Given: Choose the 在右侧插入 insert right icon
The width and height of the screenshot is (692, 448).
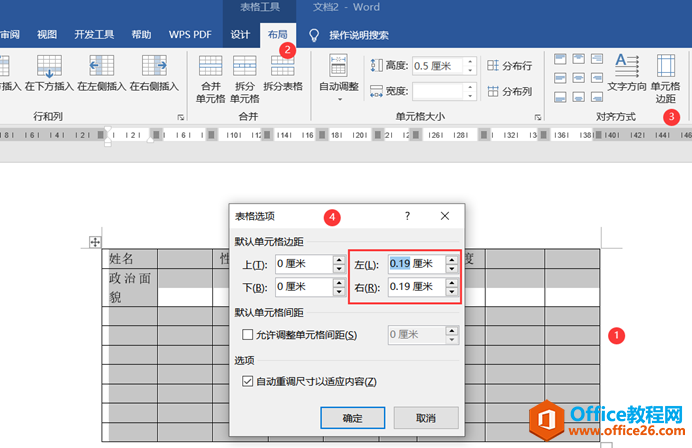Looking at the screenshot, I should pyautogui.click(x=154, y=66).
